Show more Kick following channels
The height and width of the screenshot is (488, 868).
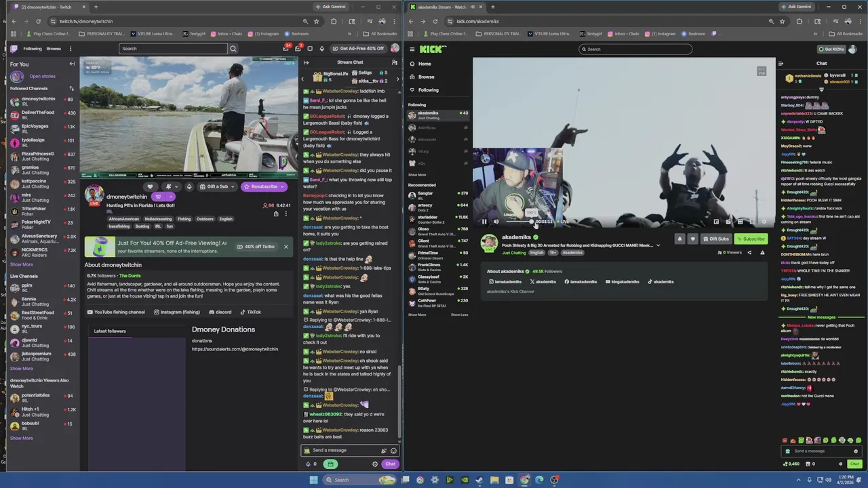[x=417, y=175]
